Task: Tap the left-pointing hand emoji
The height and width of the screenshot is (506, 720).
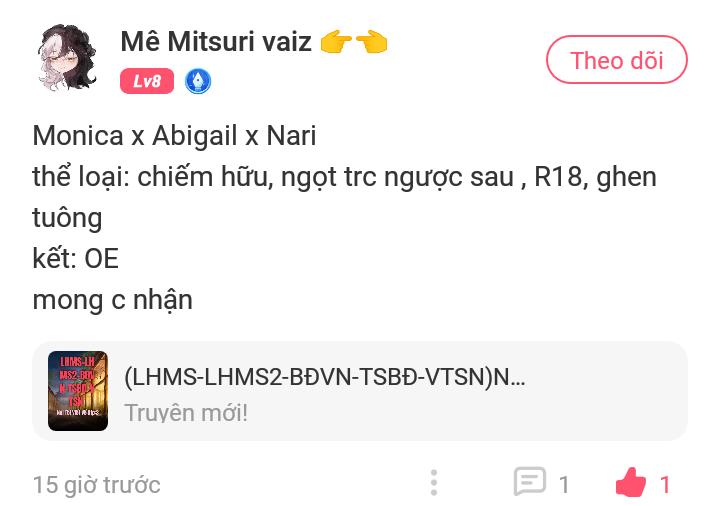Action: click(372, 42)
